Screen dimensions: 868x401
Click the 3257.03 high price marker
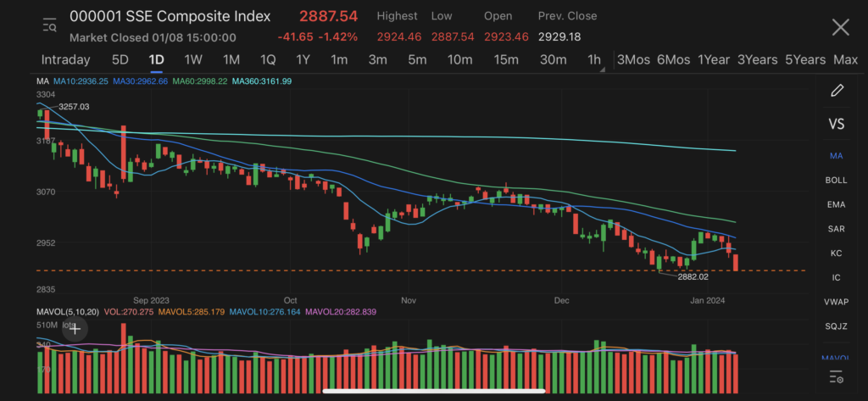(74, 107)
